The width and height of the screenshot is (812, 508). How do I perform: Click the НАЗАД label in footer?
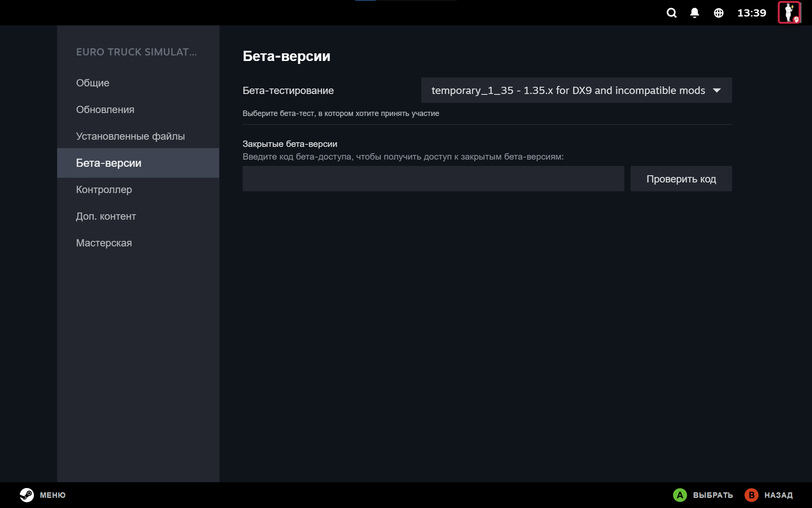pyautogui.click(x=779, y=495)
